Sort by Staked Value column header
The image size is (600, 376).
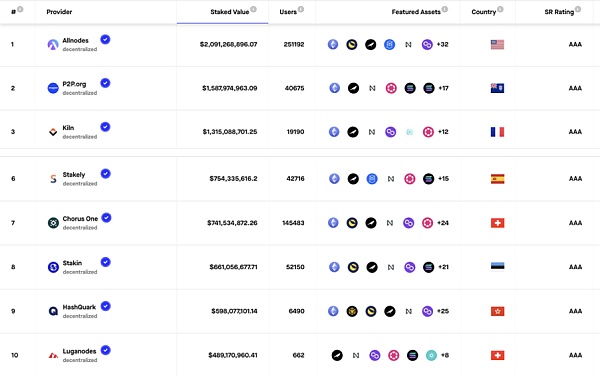230,12
